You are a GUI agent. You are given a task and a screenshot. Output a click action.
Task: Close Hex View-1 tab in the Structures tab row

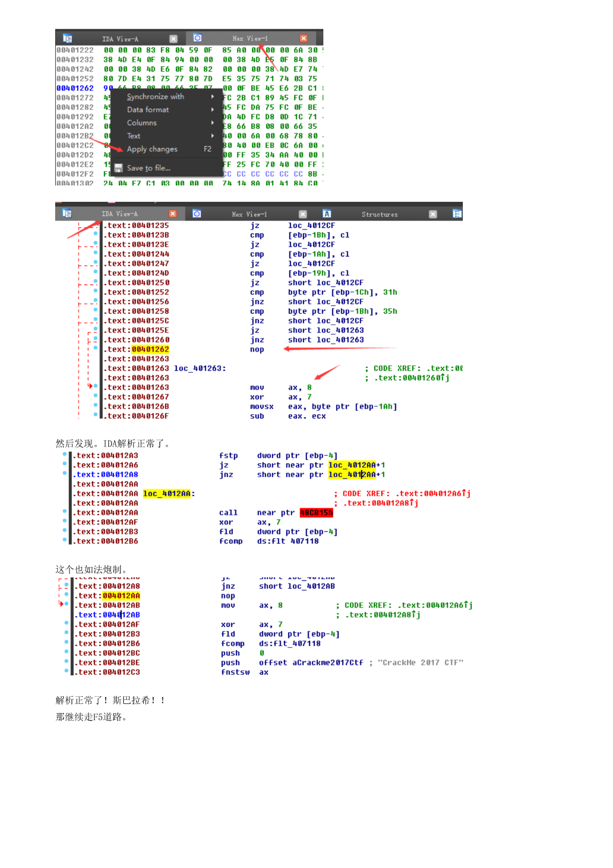[303, 214]
